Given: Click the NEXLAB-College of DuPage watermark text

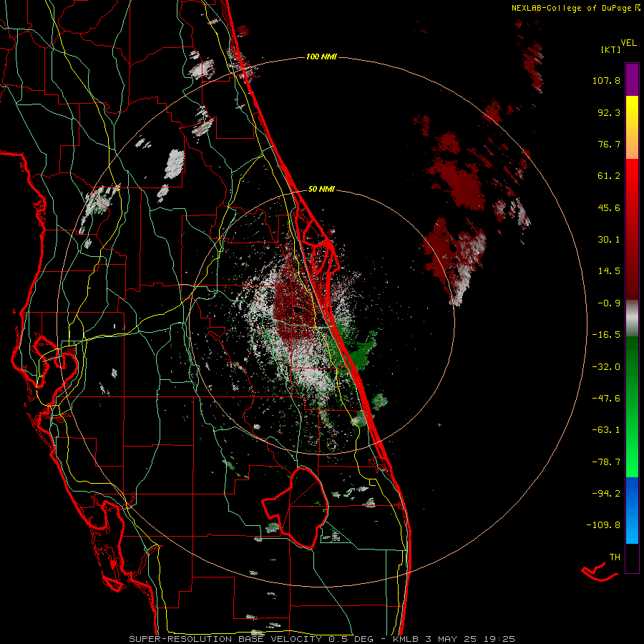Looking at the screenshot, I should [x=572, y=8].
